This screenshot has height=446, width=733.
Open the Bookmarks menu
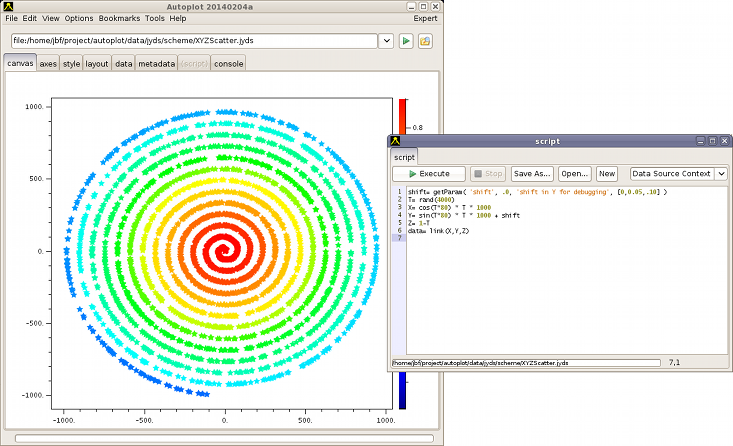[x=119, y=18]
